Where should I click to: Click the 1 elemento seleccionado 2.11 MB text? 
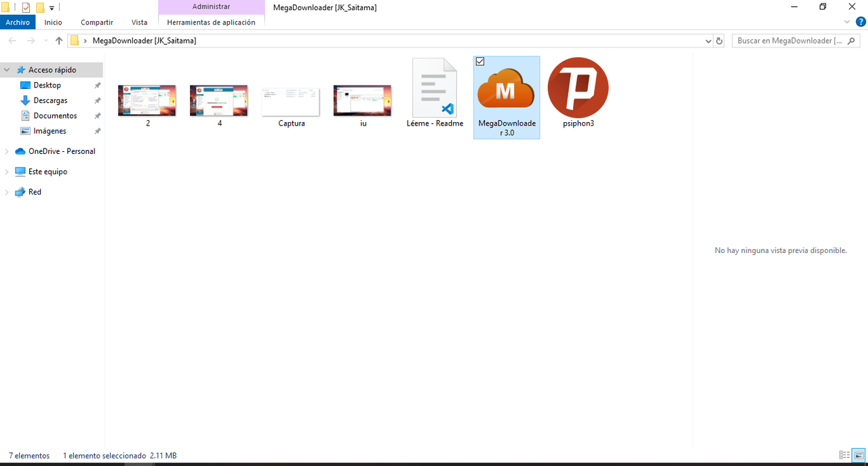[x=120, y=456]
